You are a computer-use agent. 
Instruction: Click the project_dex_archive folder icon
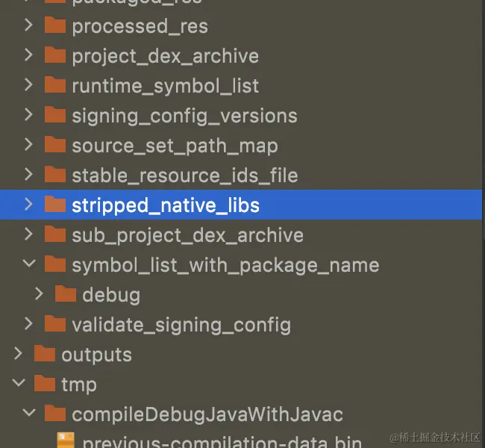[x=55, y=55]
